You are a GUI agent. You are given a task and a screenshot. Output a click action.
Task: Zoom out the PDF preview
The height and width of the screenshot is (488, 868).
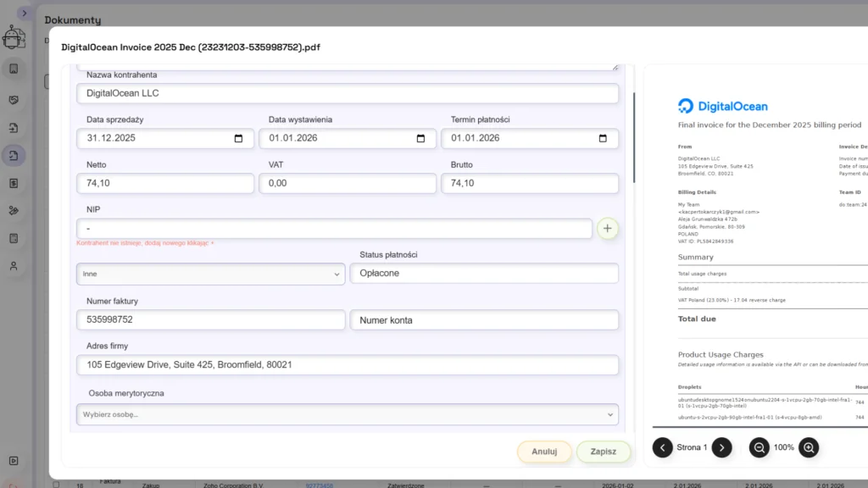tap(759, 447)
